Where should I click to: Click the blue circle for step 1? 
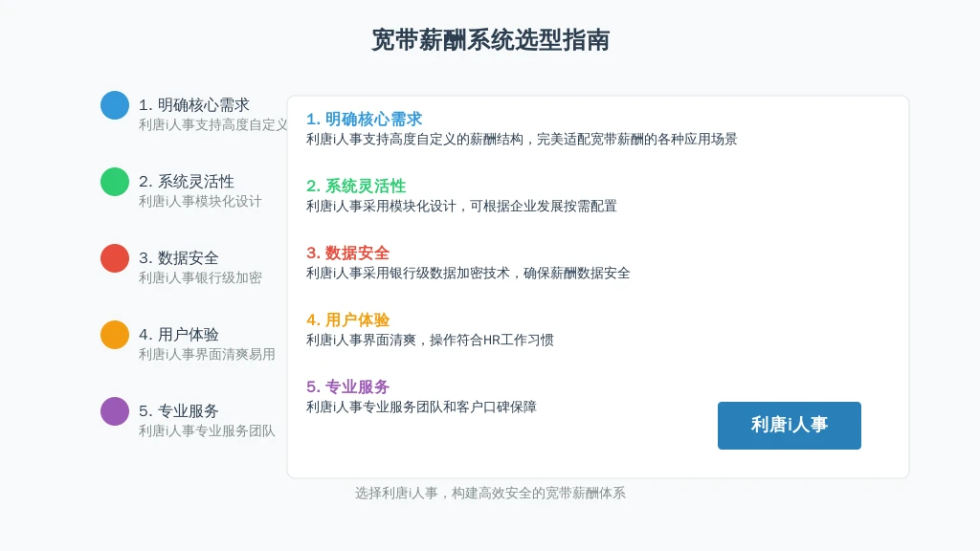(x=115, y=105)
